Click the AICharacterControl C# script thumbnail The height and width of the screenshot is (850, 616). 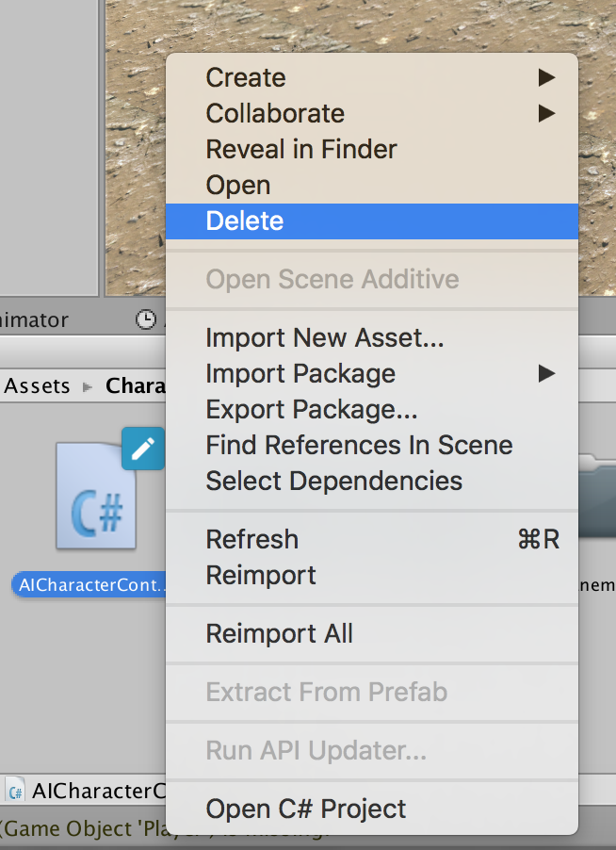[x=95, y=497]
